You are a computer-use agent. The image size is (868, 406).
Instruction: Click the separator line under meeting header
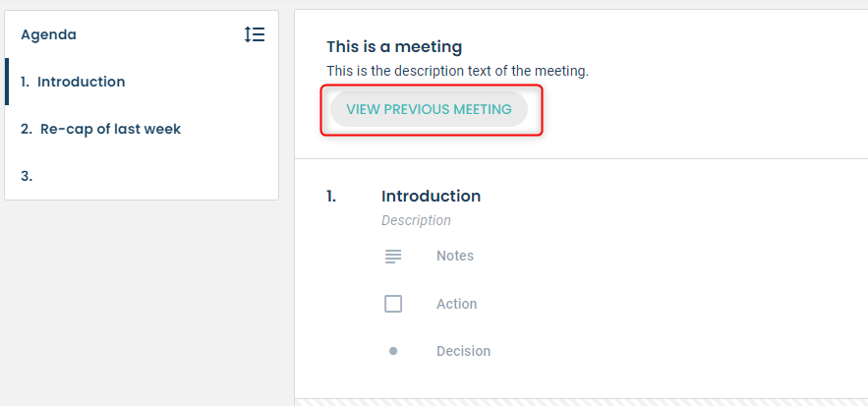[x=581, y=159]
